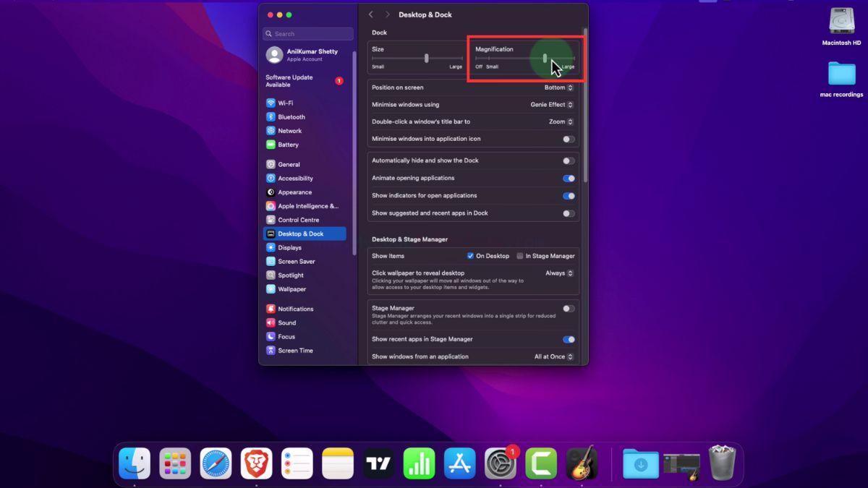This screenshot has height=488, width=868.
Task: Enable Show suggested and recent apps in Dock
Action: tap(569, 213)
